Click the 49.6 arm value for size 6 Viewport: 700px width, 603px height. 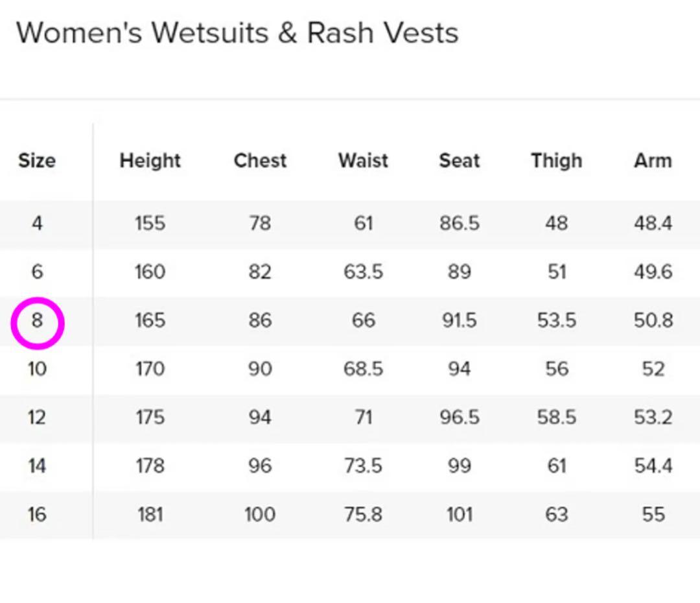pyautogui.click(x=653, y=272)
